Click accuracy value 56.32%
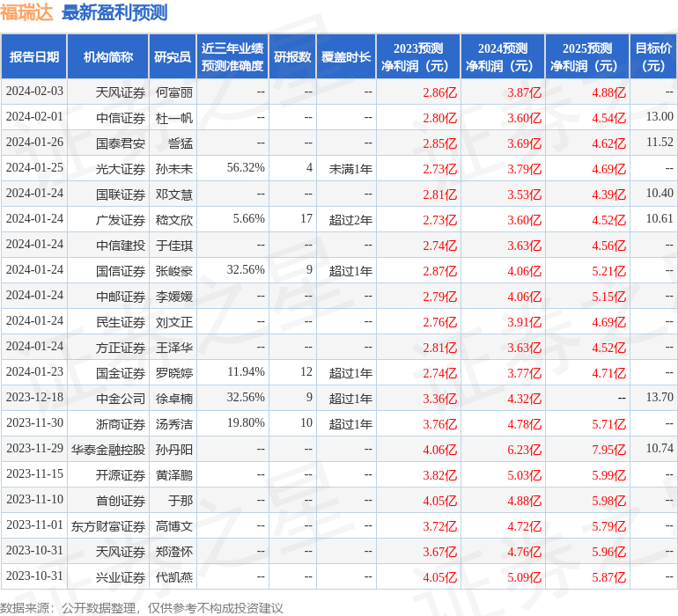 tap(246, 168)
